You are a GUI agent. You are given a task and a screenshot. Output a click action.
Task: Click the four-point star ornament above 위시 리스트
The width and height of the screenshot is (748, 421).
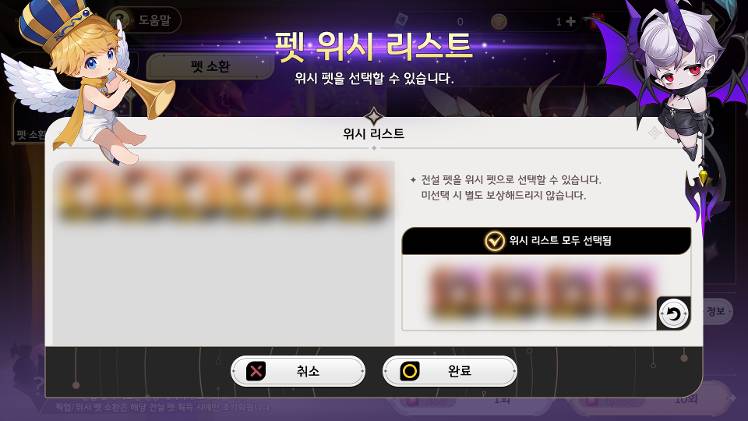[x=374, y=116]
